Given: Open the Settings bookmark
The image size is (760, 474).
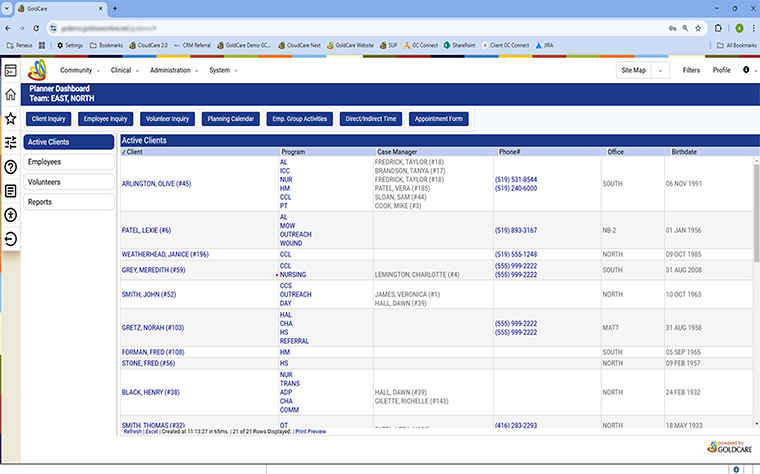Looking at the screenshot, I should pos(70,45).
